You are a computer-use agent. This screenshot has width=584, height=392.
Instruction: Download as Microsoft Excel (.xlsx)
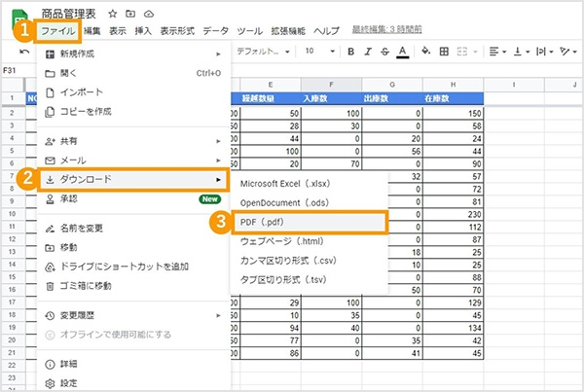[309, 184]
